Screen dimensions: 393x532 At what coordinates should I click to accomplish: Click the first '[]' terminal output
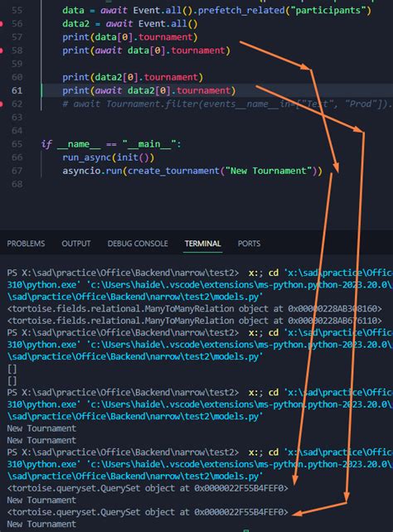tap(12, 369)
